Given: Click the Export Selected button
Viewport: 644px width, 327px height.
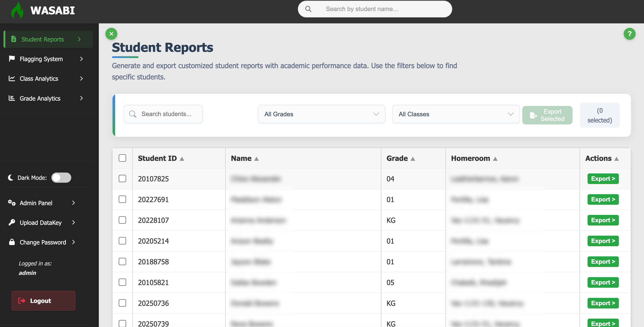Looking at the screenshot, I should 547,115.
